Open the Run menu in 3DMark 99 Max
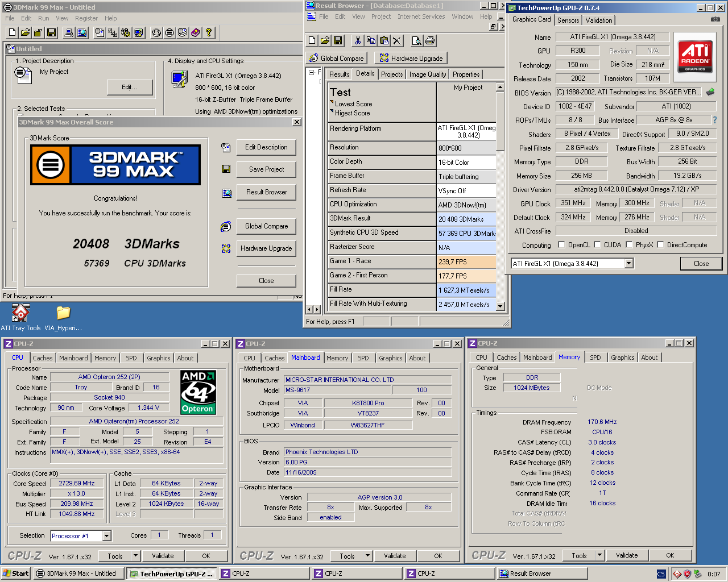728x582 pixels. click(x=43, y=18)
